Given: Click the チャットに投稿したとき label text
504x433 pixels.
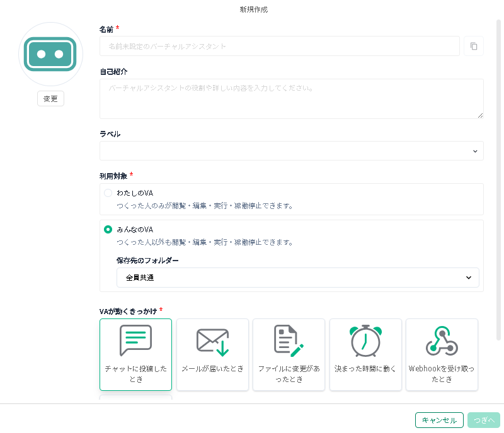Looking at the screenshot, I should [135, 374].
